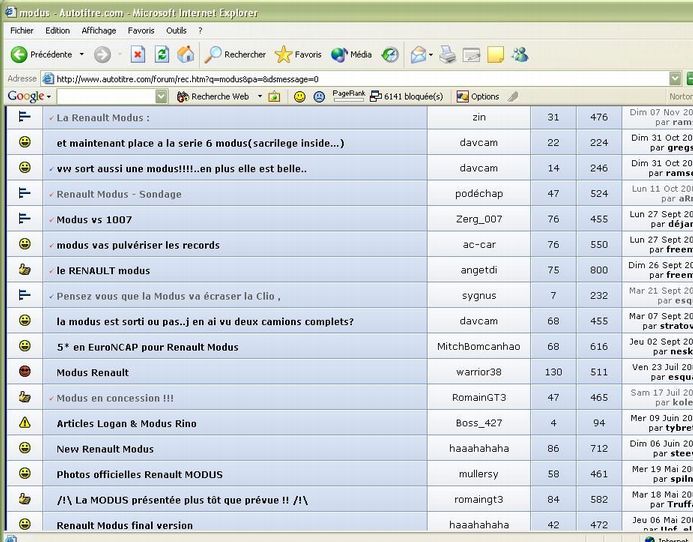Click author name 'sygnus'
This screenshot has width=693, height=542.
(479, 295)
